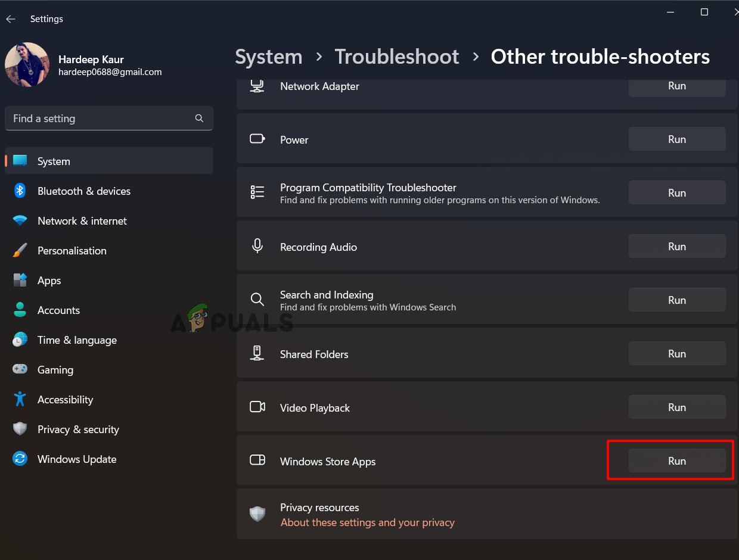Viewport: 739px width, 560px height.
Task: Click the Gaming controller icon
Action: pos(20,369)
